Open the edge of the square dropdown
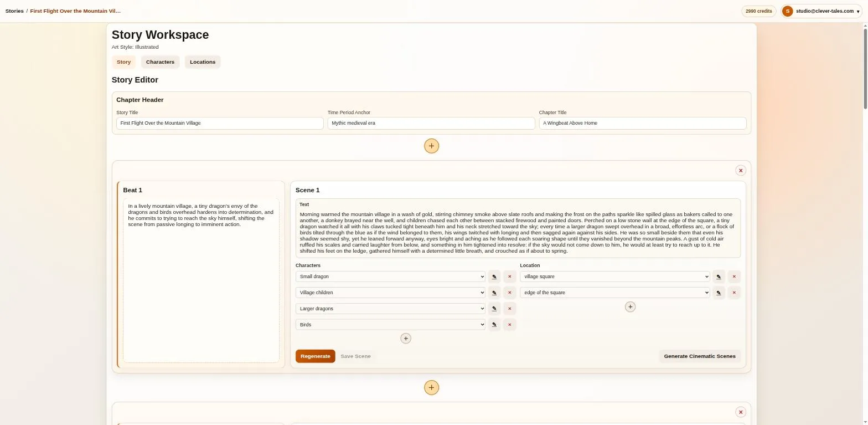The height and width of the screenshot is (425, 868). click(614, 293)
